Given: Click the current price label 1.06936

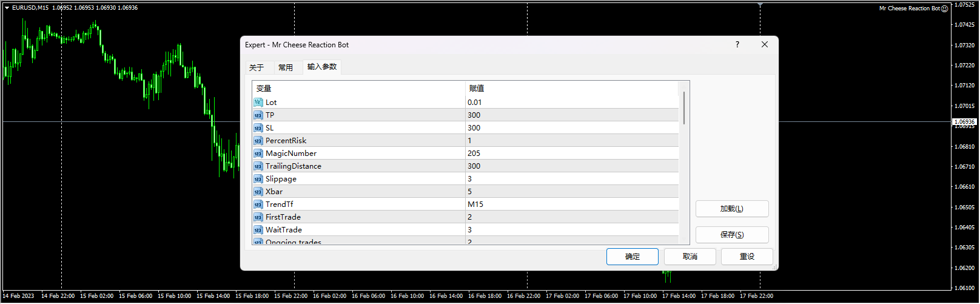Looking at the screenshot, I should click(964, 122).
